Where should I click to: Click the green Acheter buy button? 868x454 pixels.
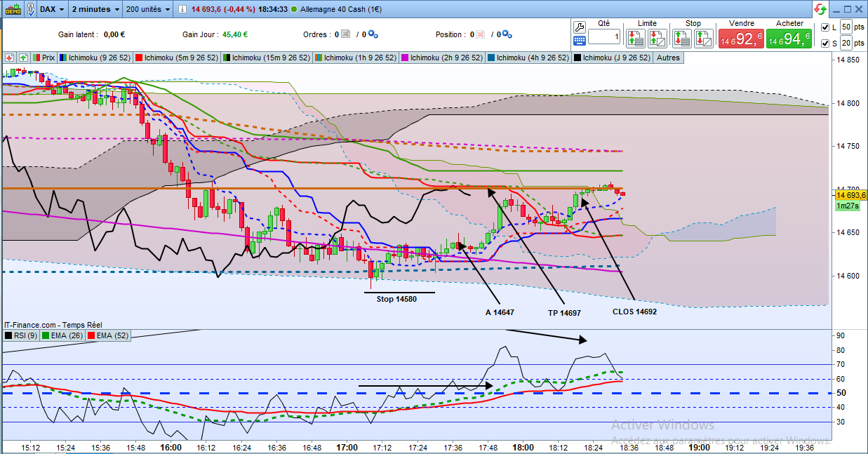pyautogui.click(x=789, y=39)
